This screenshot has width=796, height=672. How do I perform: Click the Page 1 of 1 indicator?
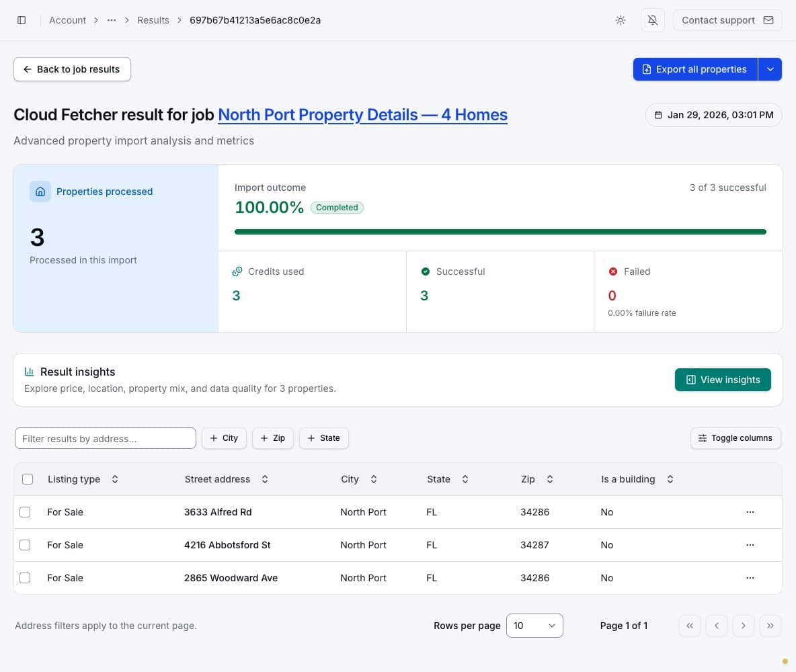tap(624, 626)
